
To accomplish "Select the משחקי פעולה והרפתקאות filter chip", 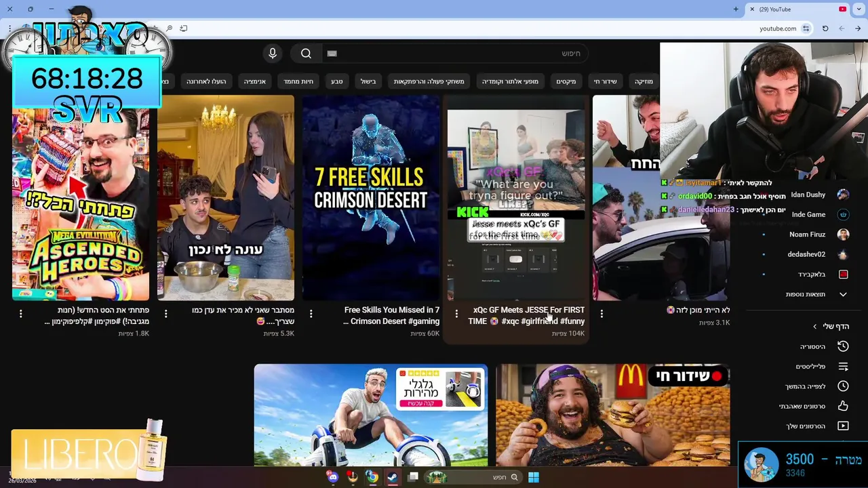I will (429, 81).
